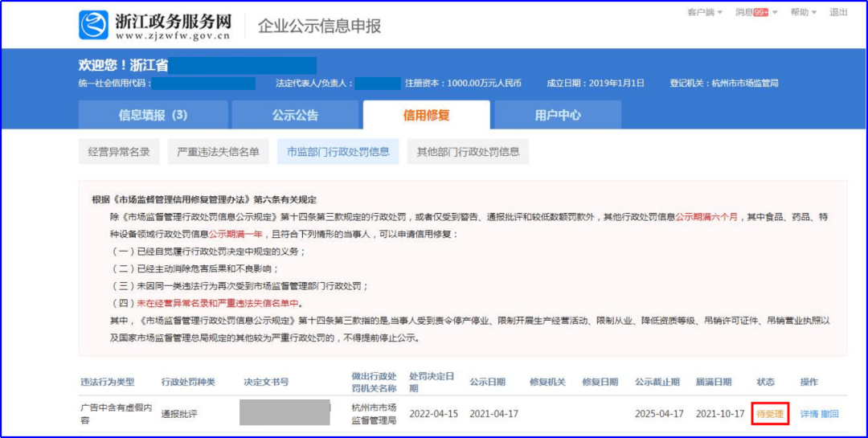868x438 pixels.
Task: Select the 经营异常名录 sub-tab
Action: (119, 151)
